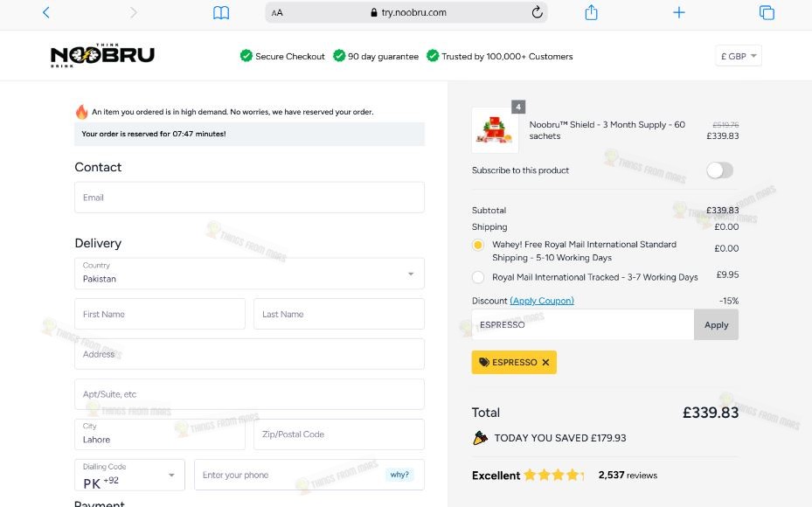
Task: Click the why? phone hint link
Action: 399,475
